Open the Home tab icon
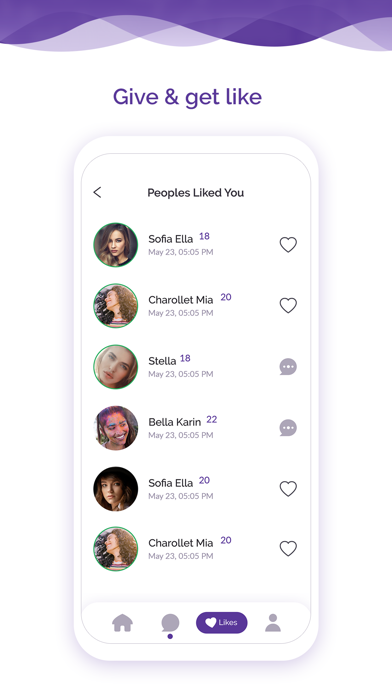The width and height of the screenshot is (392, 696). pos(123,623)
